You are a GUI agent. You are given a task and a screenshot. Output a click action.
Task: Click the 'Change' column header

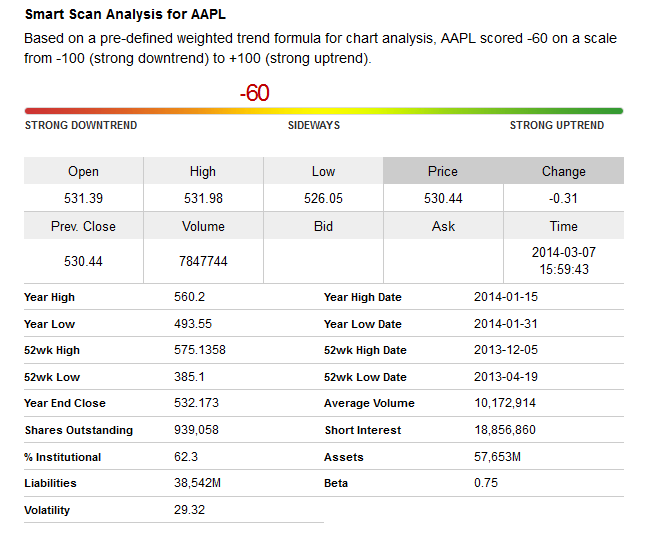564,171
